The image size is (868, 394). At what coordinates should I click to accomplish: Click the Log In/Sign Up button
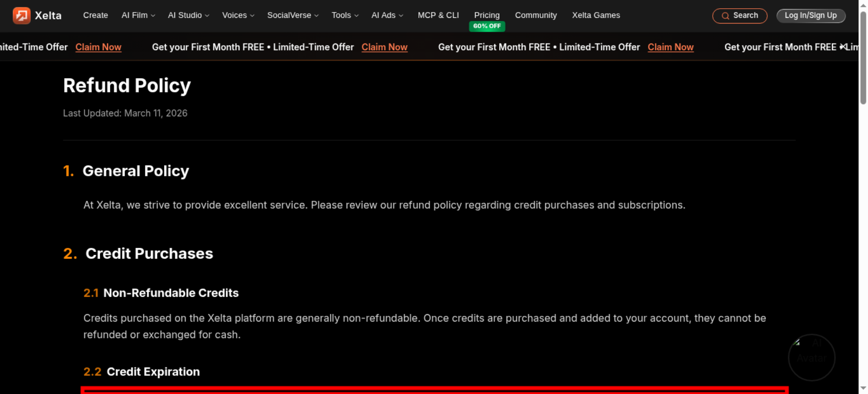point(811,16)
